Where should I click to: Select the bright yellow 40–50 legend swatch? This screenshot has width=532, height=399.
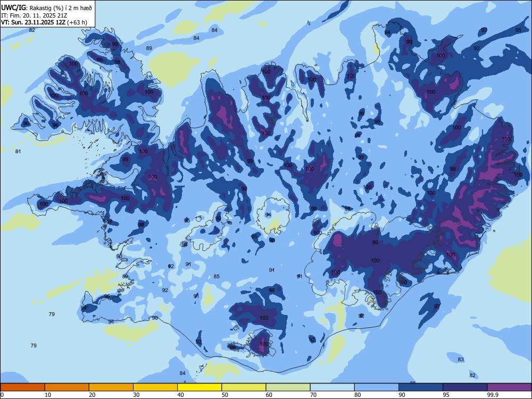coord(199,387)
